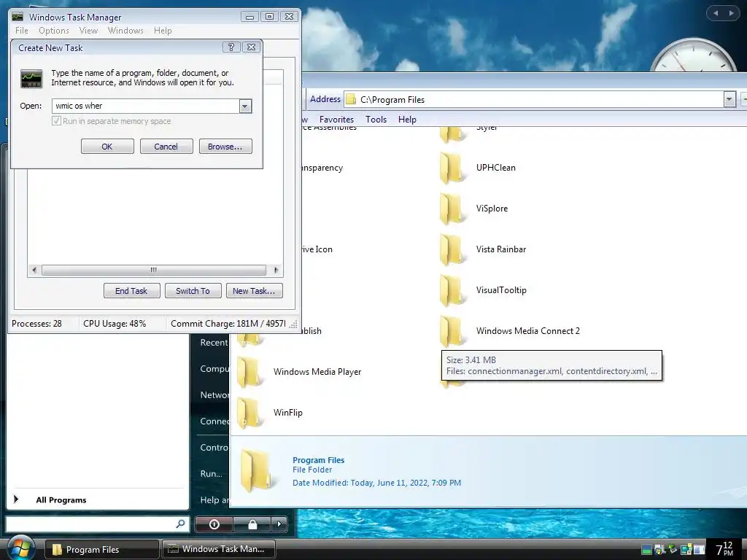Click the Start menu search magnifier icon
Screen dimensions: 747x560
pos(181,524)
